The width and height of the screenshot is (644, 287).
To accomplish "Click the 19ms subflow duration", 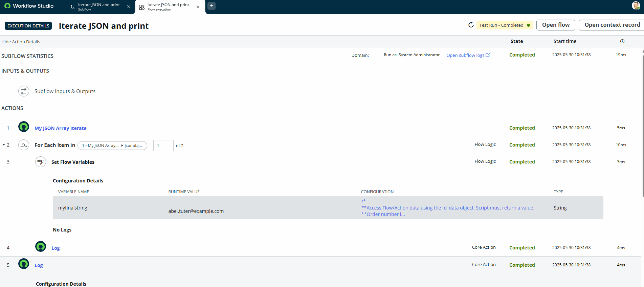I will (x=621, y=55).
